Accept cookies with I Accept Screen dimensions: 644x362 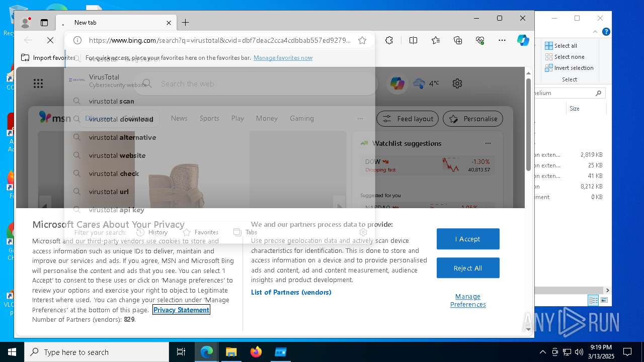coord(468,239)
